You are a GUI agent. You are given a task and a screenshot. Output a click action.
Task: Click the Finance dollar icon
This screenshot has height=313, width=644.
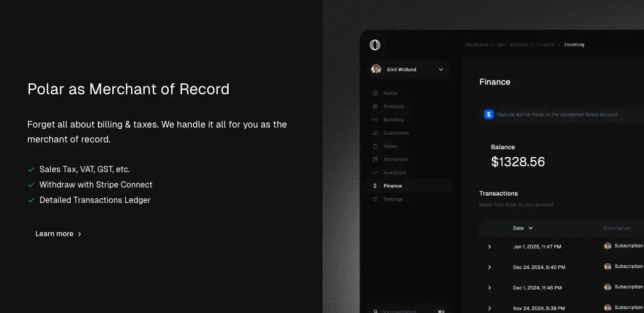click(x=375, y=186)
